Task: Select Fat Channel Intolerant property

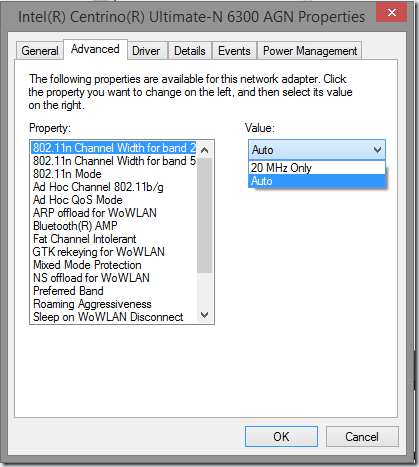Action: click(x=114, y=239)
